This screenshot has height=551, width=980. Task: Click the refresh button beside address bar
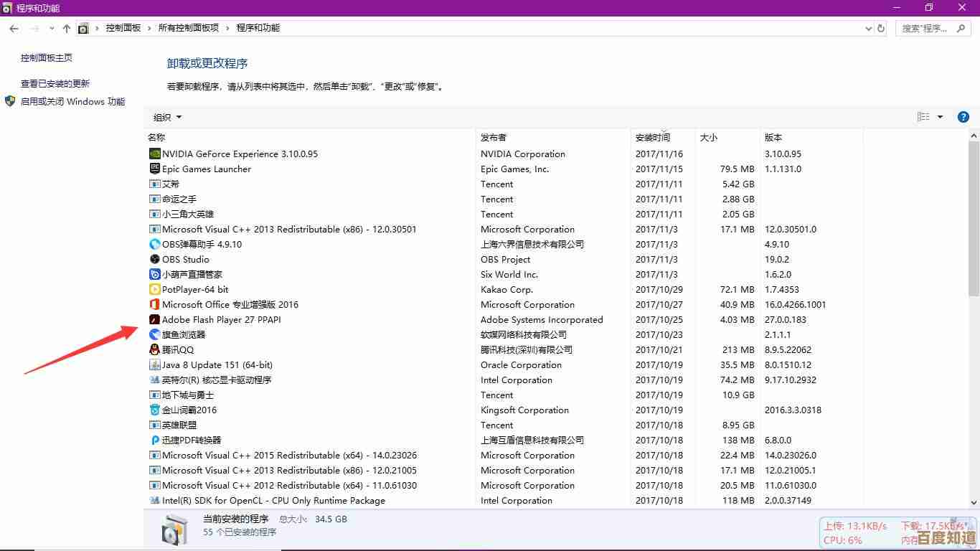click(x=881, y=28)
